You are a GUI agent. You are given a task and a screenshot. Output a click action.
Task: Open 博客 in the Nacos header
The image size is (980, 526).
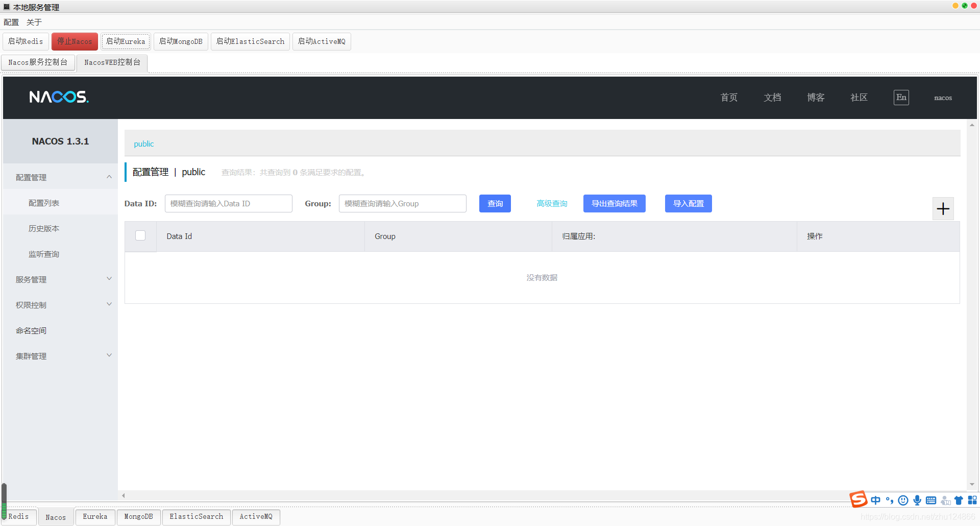[816, 98]
